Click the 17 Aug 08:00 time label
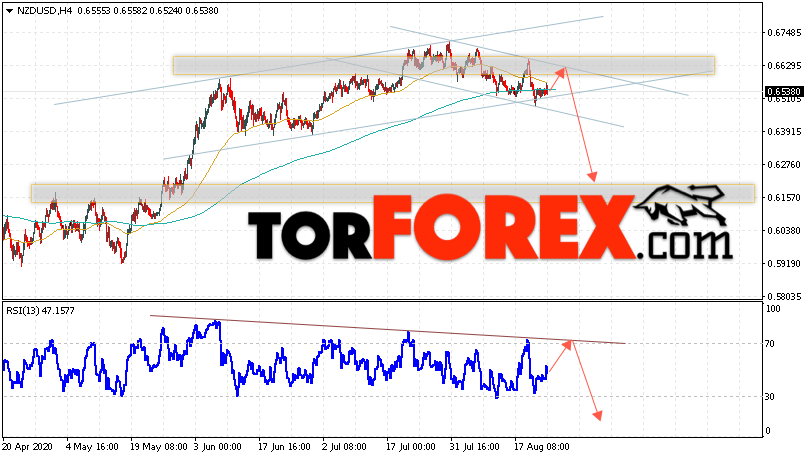The width and height of the screenshot is (808, 458). click(542, 447)
